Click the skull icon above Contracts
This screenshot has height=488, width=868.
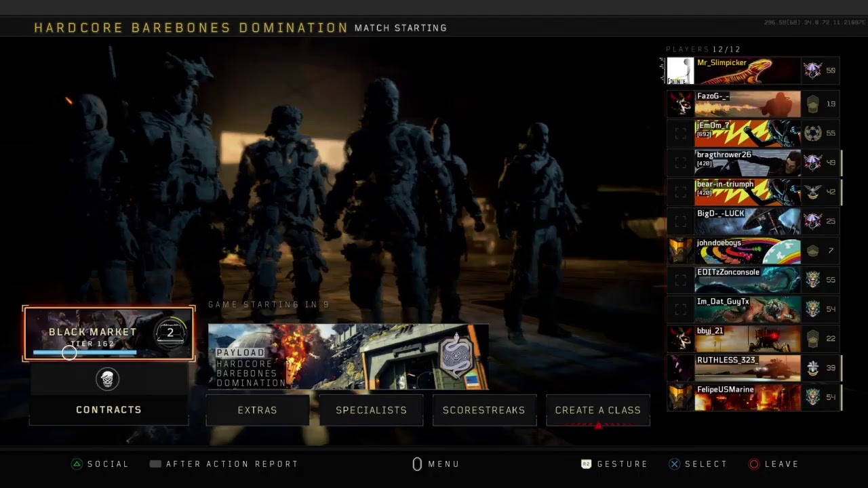107,380
